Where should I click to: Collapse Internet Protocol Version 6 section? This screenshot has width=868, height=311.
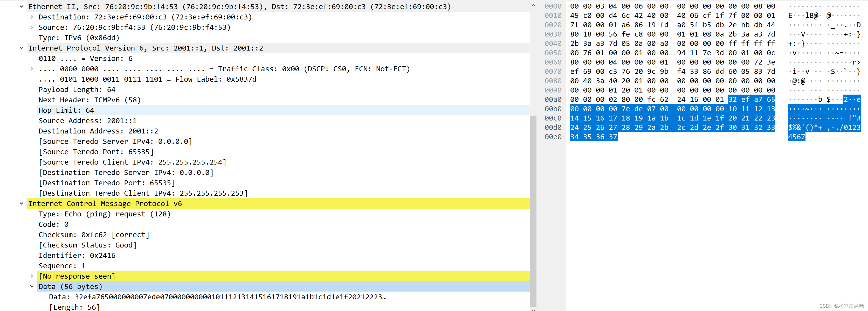tap(21, 48)
